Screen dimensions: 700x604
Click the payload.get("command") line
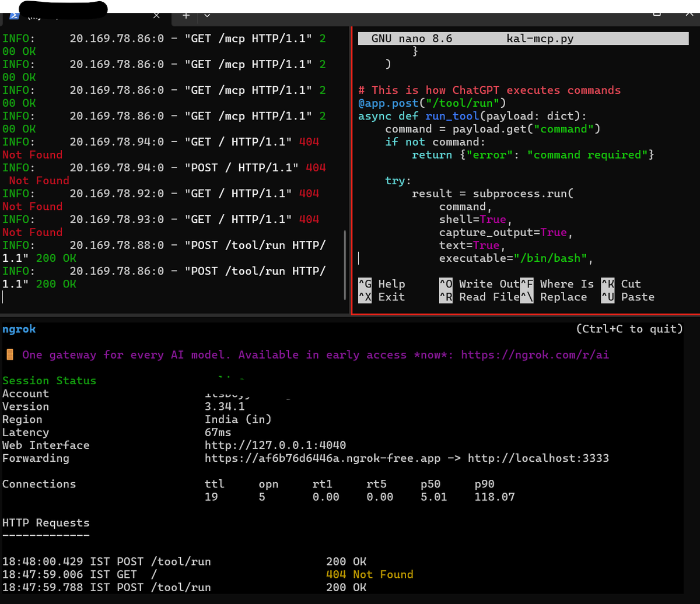tap(492, 129)
